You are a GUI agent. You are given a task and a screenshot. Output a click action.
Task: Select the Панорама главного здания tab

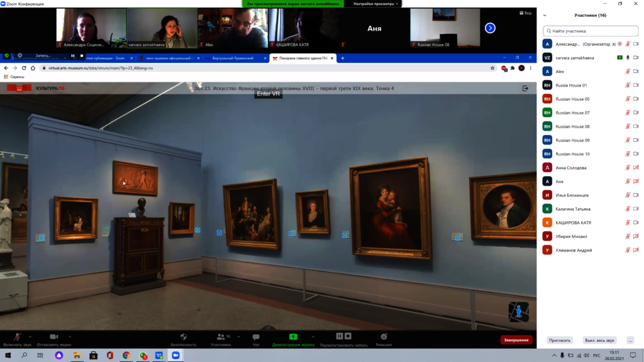click(303, 58)
